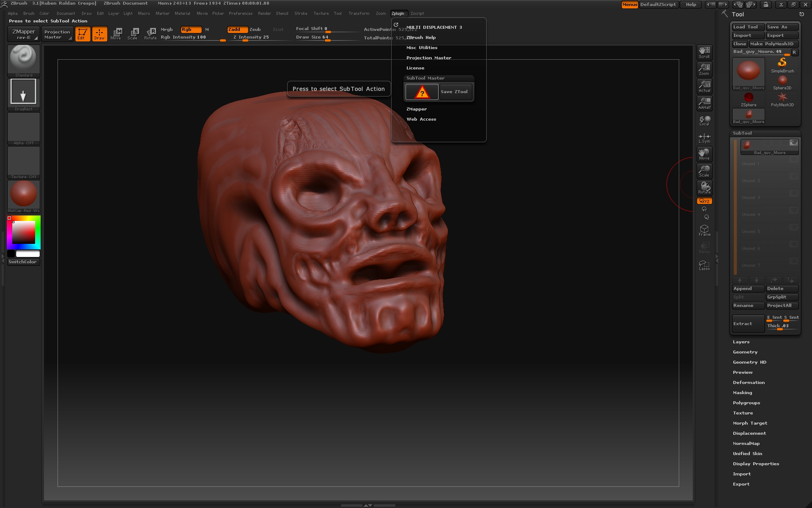The image size is (812, 508).
Task: Select the Rotate transform tool in top shelf
Action: (x=151, y=34)
